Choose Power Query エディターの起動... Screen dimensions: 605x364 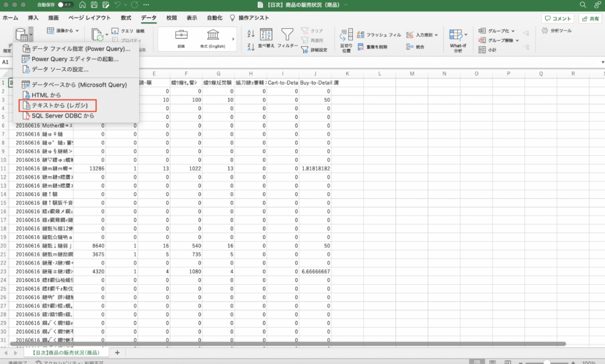(x=76, y=59)
